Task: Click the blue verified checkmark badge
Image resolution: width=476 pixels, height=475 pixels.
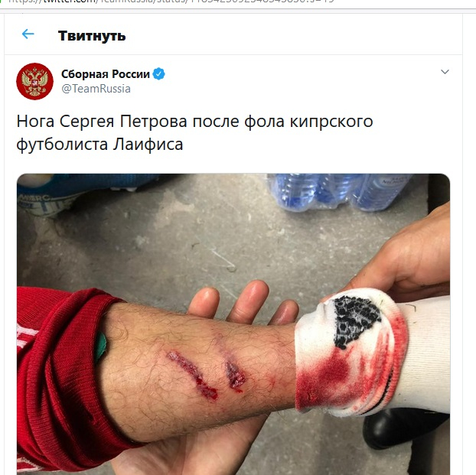Action: (x=158, y=73)
